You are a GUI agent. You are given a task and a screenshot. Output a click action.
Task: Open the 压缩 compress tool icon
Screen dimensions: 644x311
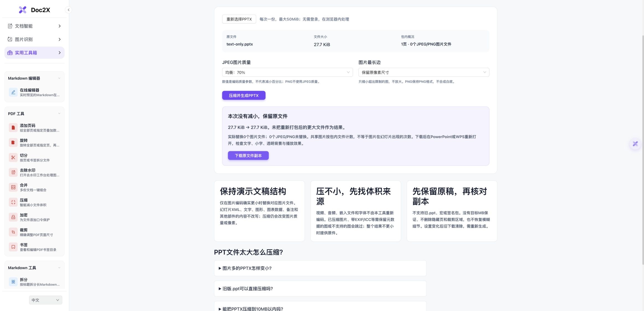(13, 202)
